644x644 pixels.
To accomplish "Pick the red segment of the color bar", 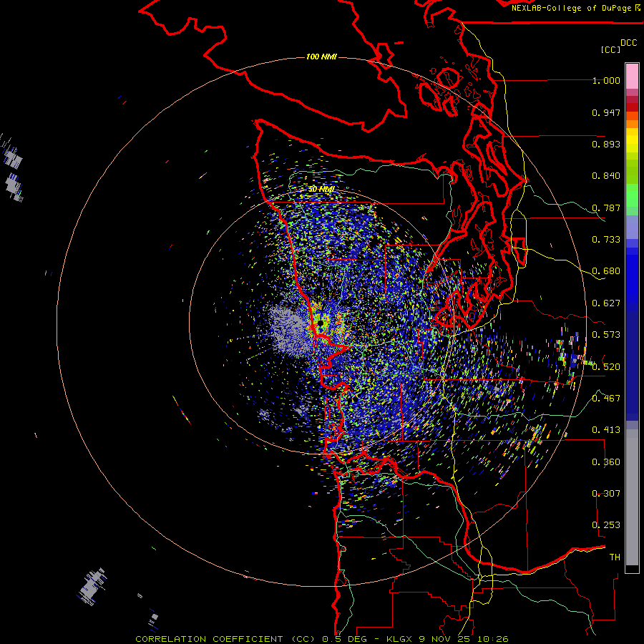I will pos(632,107).
